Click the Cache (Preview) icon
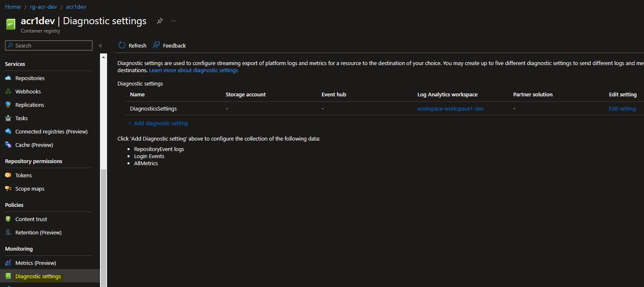The image size is (644, 287). coord(8,145)
